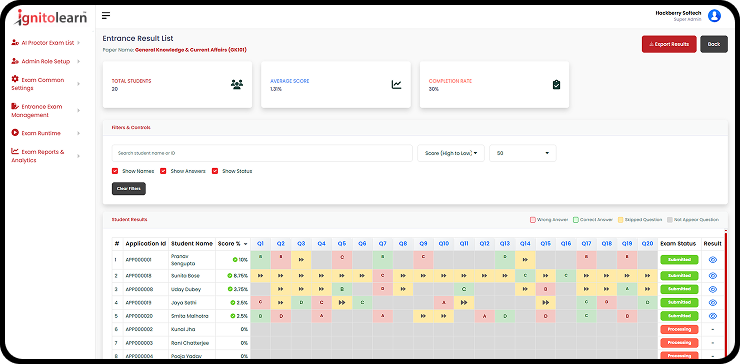View result eye icon for Smita Malhotra
740x364 pixels.
[713, 315]
